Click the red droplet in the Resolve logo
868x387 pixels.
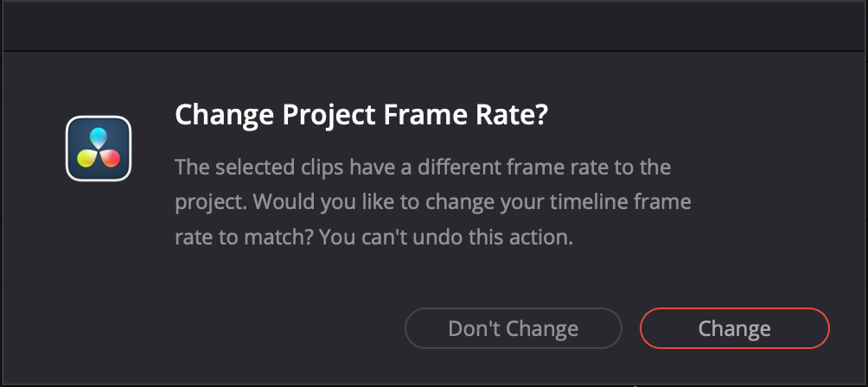click(111, 158)
